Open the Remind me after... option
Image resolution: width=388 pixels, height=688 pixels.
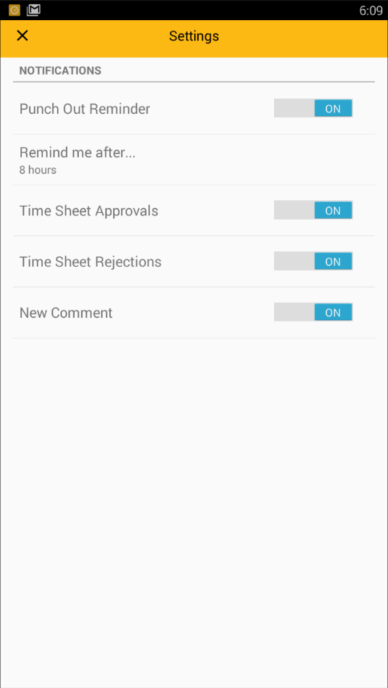tap(194, 160)
